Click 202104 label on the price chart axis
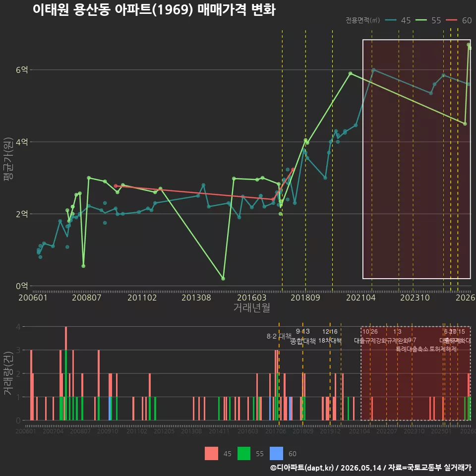This screenshot has height=476, width=476. pos(361,297)
